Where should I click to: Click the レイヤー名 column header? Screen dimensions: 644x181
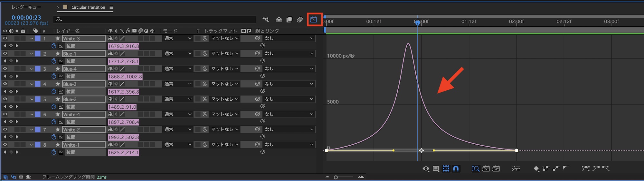click(x=68, y=31)
